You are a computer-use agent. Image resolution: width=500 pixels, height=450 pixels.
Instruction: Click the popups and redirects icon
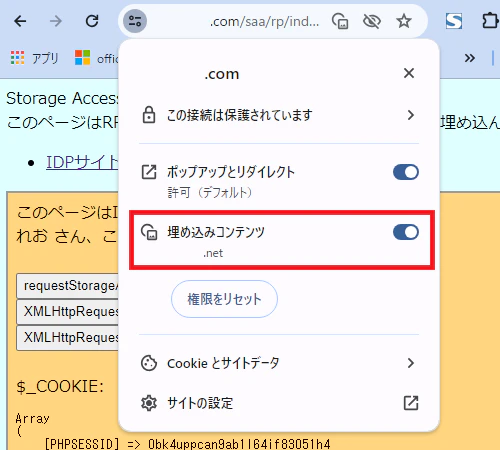coord(149,172)
